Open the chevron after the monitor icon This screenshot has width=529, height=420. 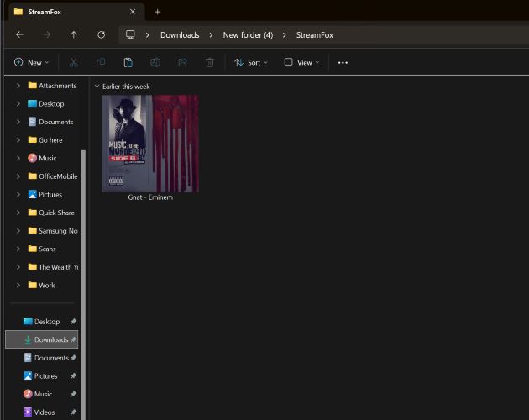pyautogui.click(x=148, y=35)
